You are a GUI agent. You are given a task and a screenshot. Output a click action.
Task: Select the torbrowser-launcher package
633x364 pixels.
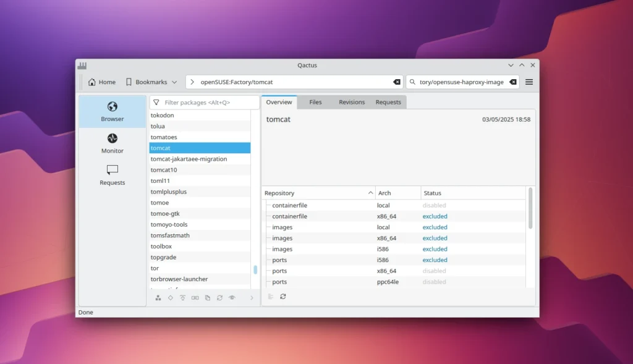200,279
